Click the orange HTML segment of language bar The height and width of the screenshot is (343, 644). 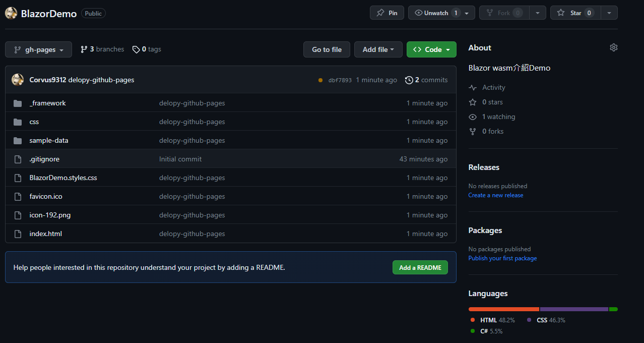[x=504, y=309]
